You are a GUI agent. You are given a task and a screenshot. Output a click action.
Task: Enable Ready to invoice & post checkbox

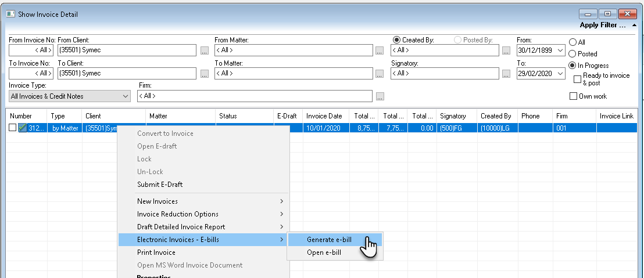point(578,79)
